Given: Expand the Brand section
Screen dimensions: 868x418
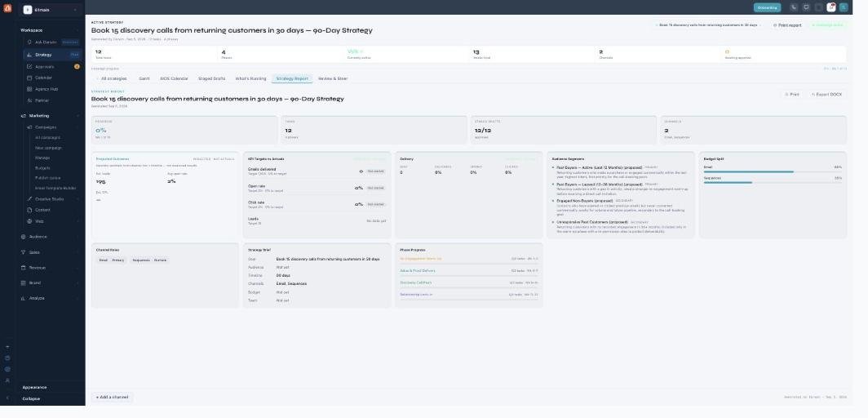Looking at the screenshot, I should click(50, 283).
